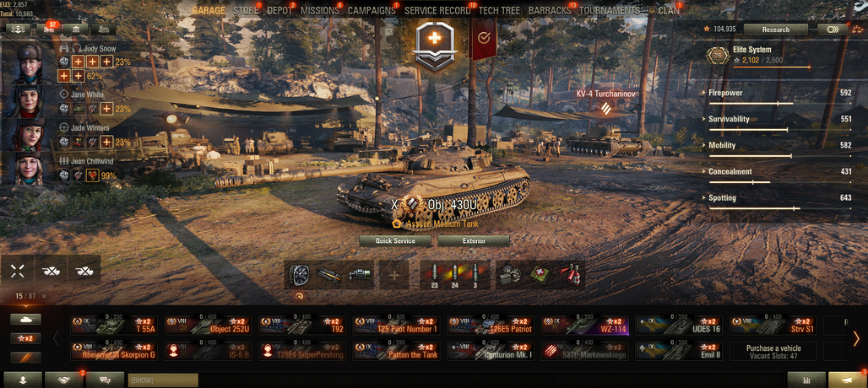This screenshot has height=388, width=868.
Task: Open Field Modifications shield emblem
Action: click(435, 46)
